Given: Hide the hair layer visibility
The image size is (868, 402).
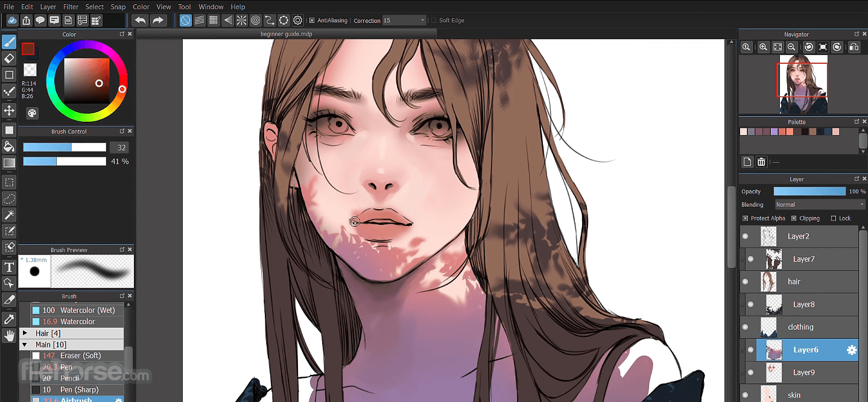Looking at the screenshot, I should pos(746,281).
